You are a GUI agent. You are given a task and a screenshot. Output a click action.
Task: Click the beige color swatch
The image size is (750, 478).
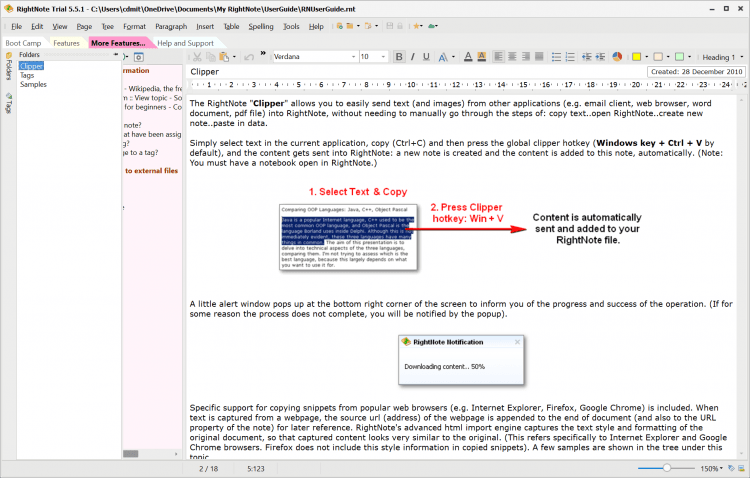pyautogui.click(x=658, y=57)
